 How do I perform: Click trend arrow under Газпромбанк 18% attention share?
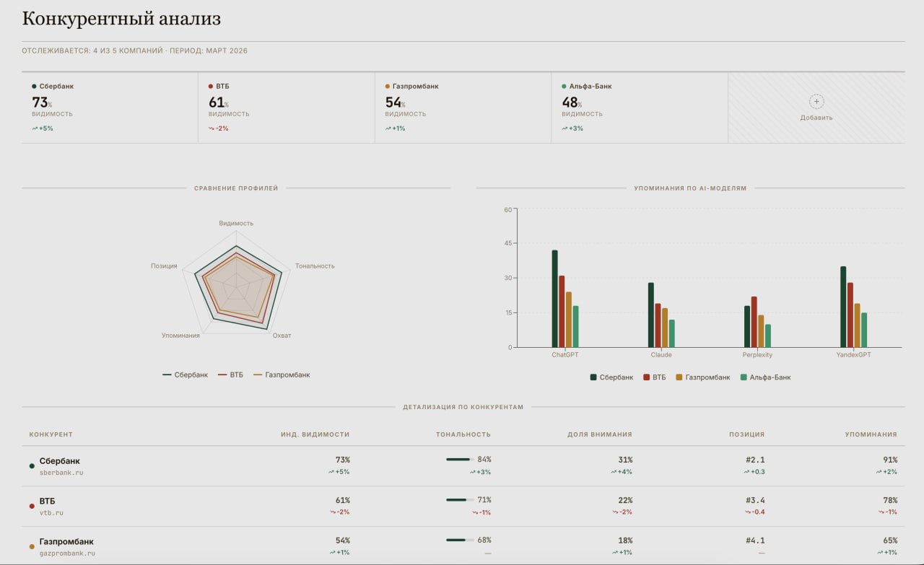[616, 553]
